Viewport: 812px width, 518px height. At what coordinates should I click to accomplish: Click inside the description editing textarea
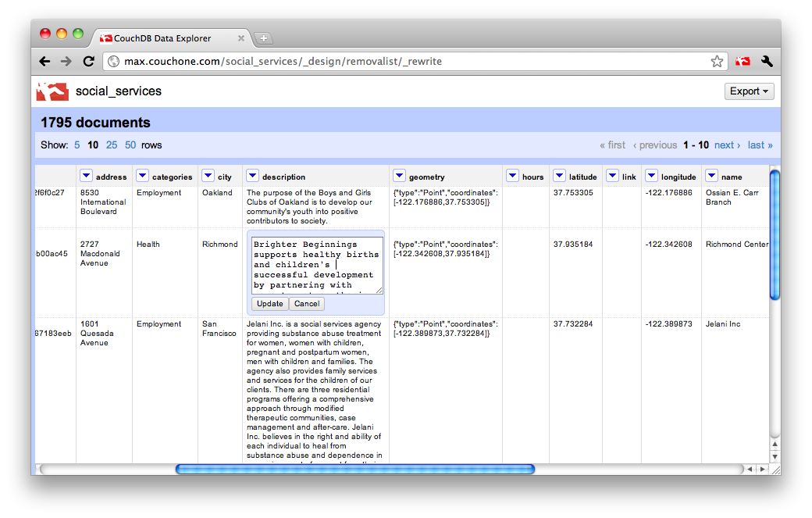317,265
